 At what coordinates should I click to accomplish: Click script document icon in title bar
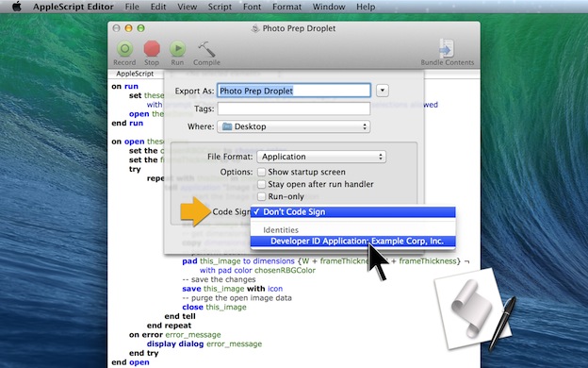tap(255, 28)
